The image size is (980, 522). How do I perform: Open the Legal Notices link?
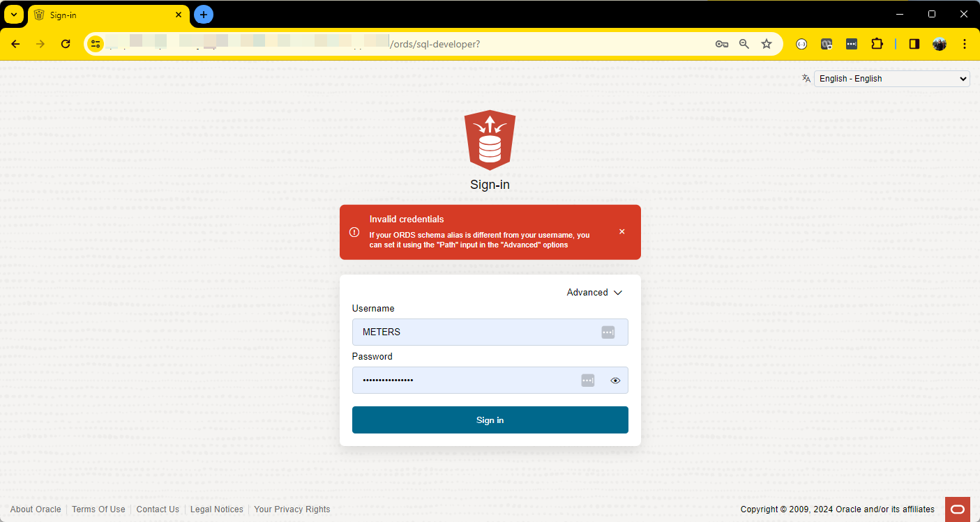tap(217, 509)
